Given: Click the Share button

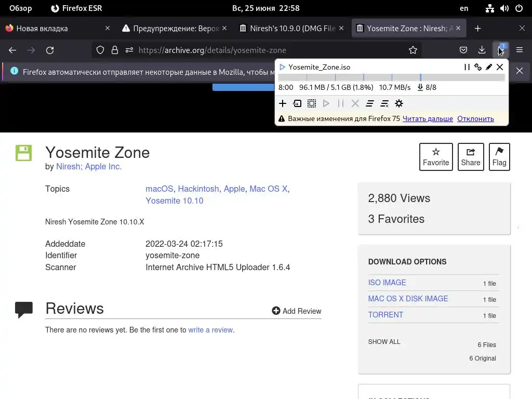Looking at the screenshot, I should 471,157.
